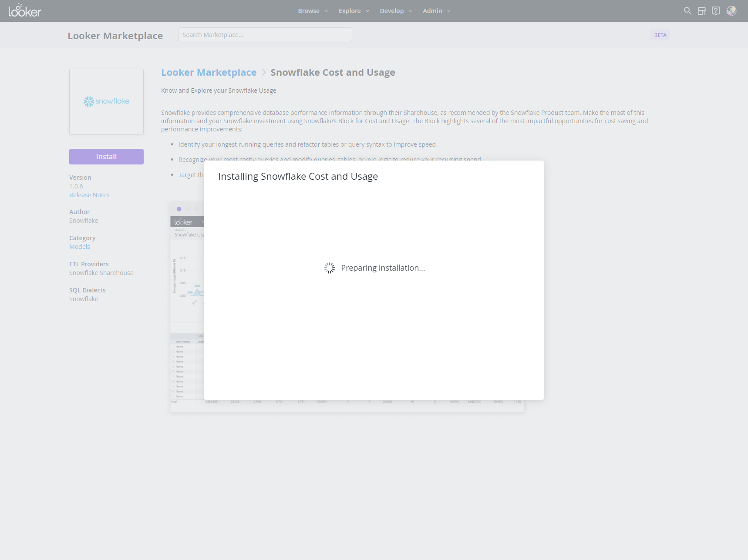Click the Search Marketplace input field
Screen dimensions: 748x560
pyautogui.click(x=265, y=34)
